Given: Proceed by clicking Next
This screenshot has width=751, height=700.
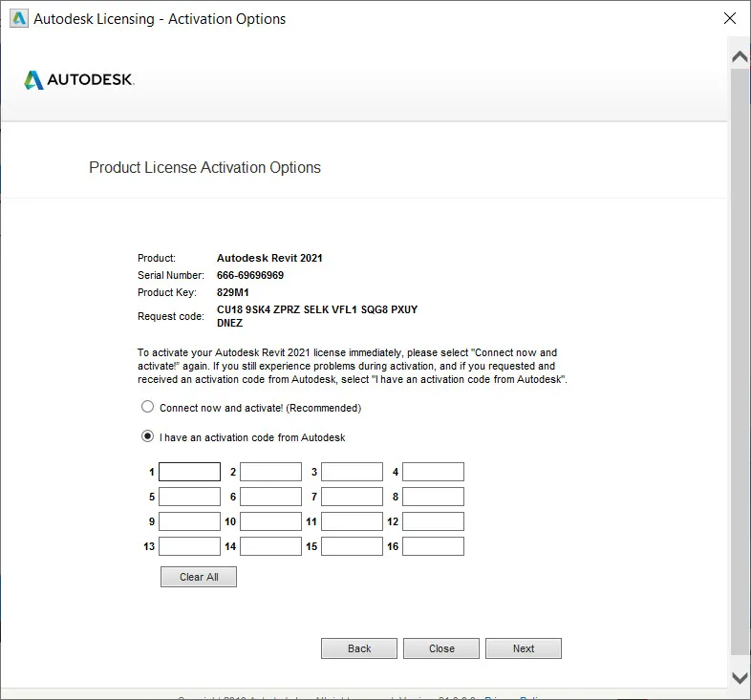Looking at the screenshot, I should [x=524, y=648].
